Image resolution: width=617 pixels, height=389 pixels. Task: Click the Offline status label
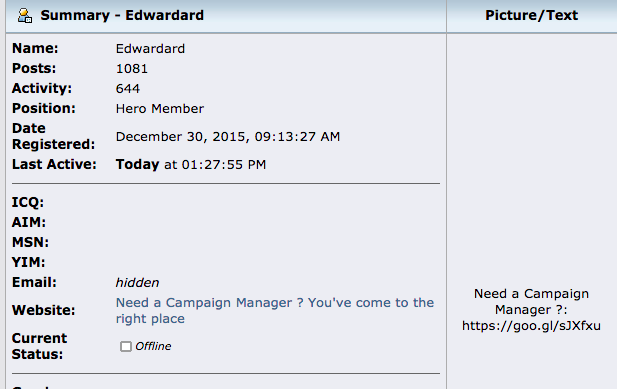[x=153, y=346]
